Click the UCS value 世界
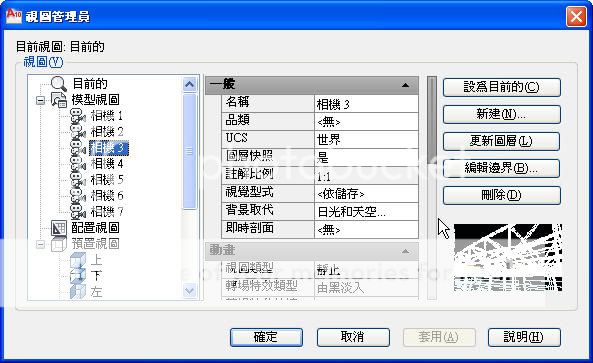The height and width of the screenshot is (363, 593). [366, 140]
